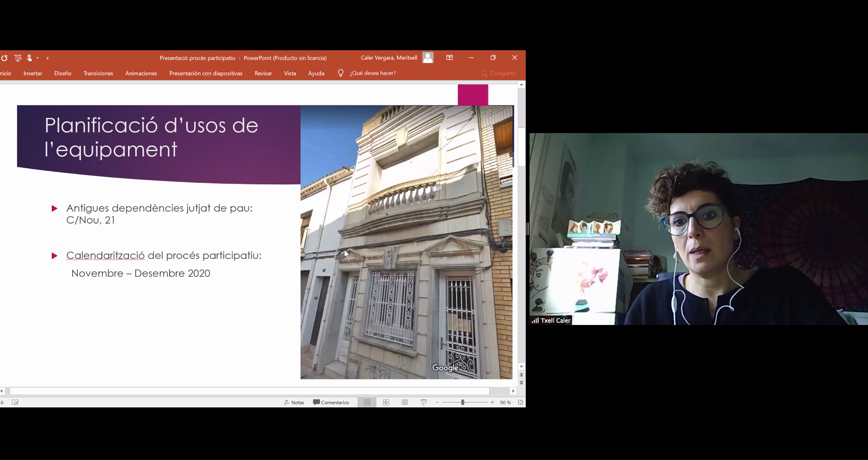Click the Compartir button

(498, 73)
